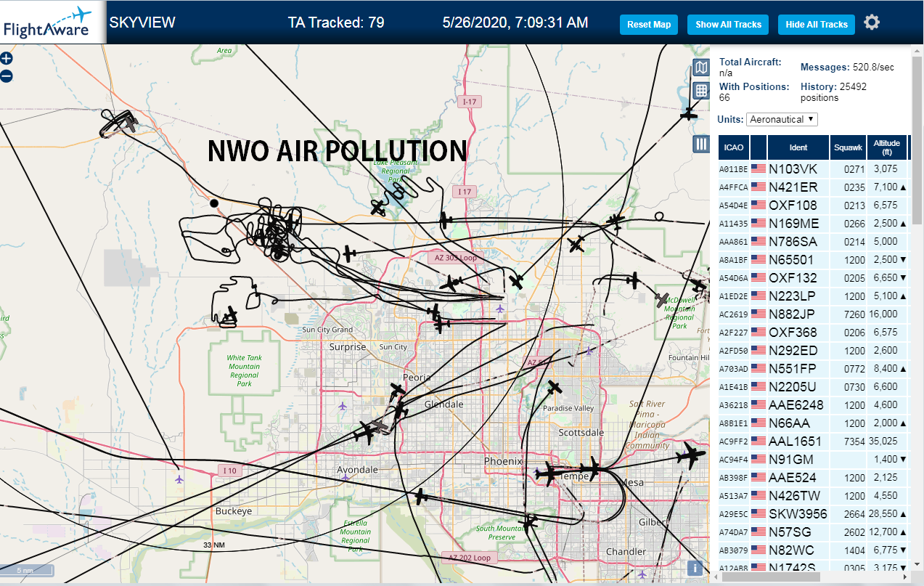This screenshot has height=586, width=924.
Task: Select the N66AA aircraft row
Action: 813,423
